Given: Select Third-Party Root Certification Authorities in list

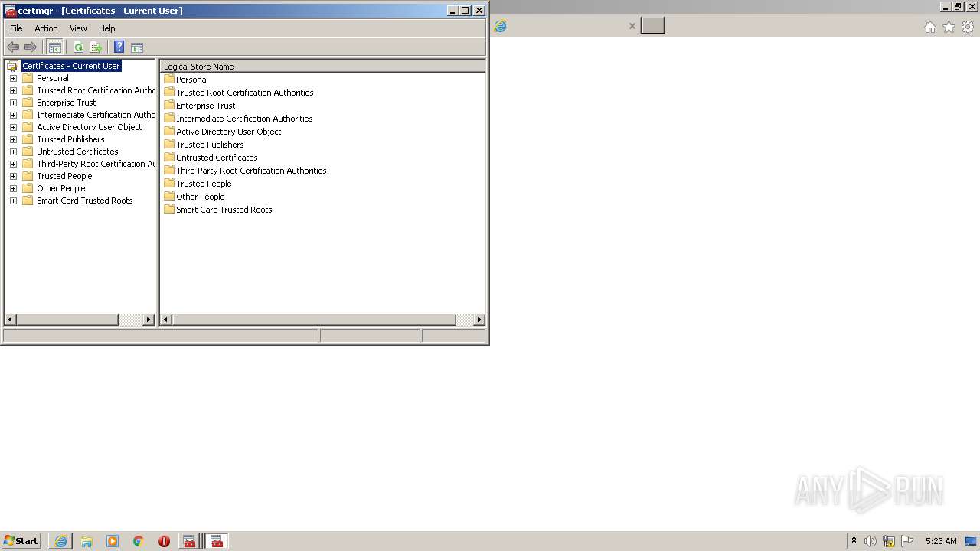Looking at the screenshot, I should 251,171.
